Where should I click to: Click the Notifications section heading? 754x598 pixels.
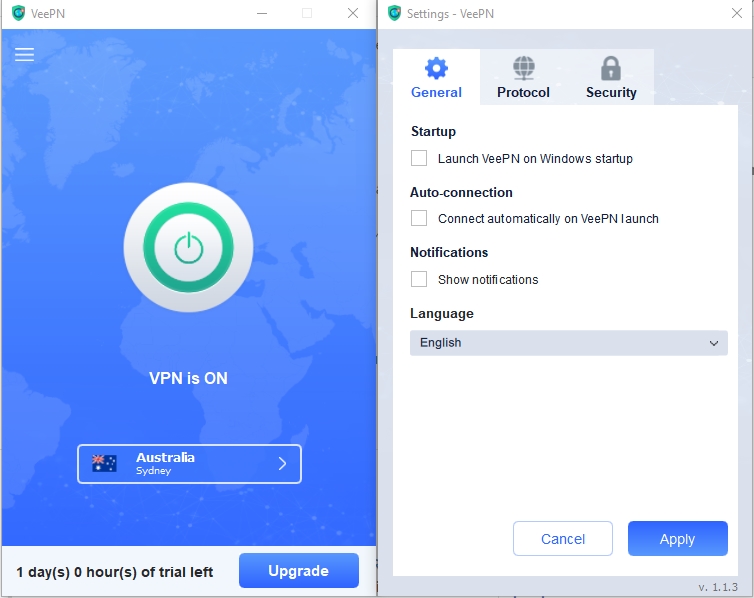[449, 252]
